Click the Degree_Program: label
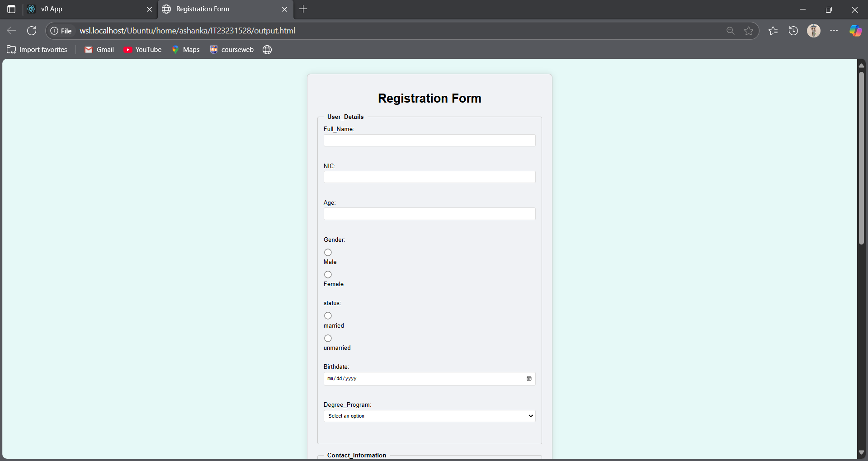Viewport: 868px width, 461px height. click(347, 405)
